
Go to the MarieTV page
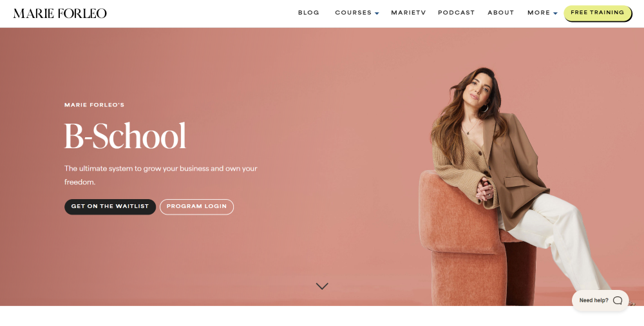click(408, 13)
